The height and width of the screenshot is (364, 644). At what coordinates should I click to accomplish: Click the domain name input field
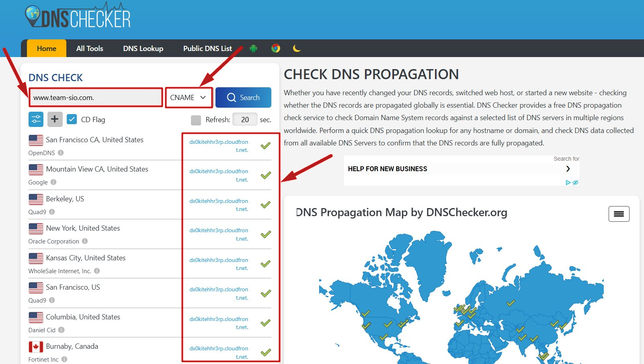(96, 98)
